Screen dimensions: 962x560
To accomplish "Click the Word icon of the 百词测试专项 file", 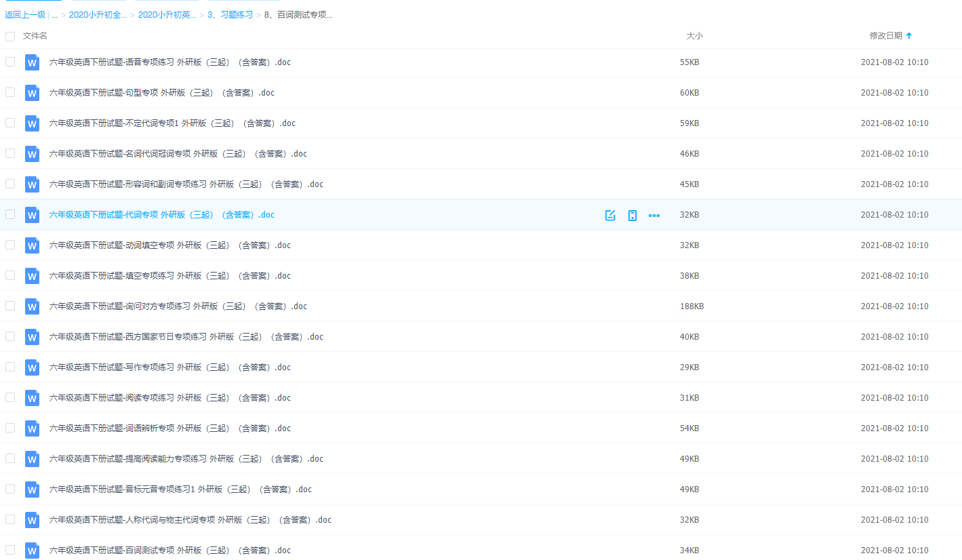I will pyautogui.click(x=32, y=551).
